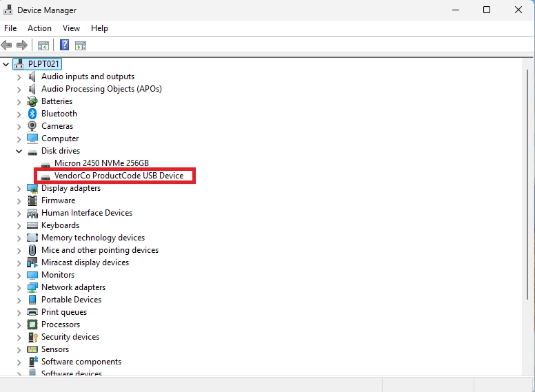Click the Back arrow toolbar icon
Image resolution: width=535 pixels, height=392 pixels.
tap(6, 45)
